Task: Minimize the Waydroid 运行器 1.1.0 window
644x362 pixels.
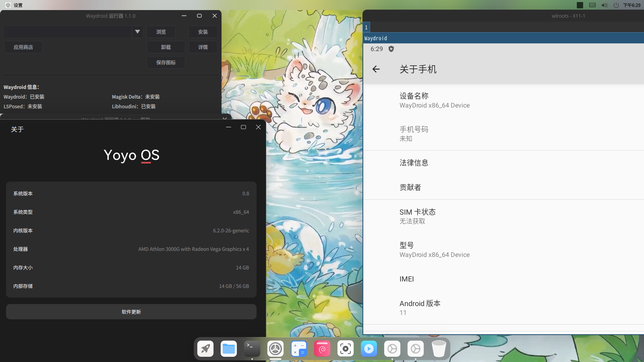Action: (x=184, y=16)
